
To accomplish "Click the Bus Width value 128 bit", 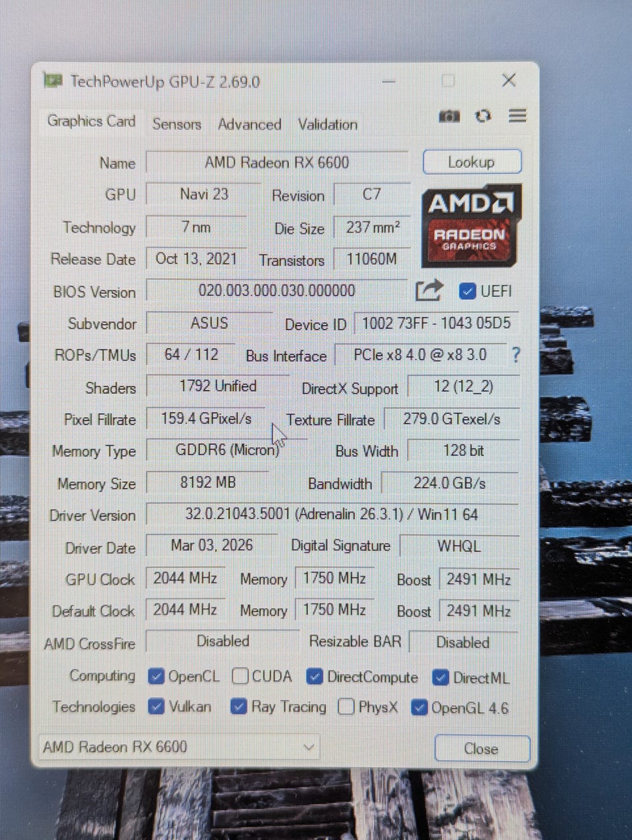I will point(464,451).
